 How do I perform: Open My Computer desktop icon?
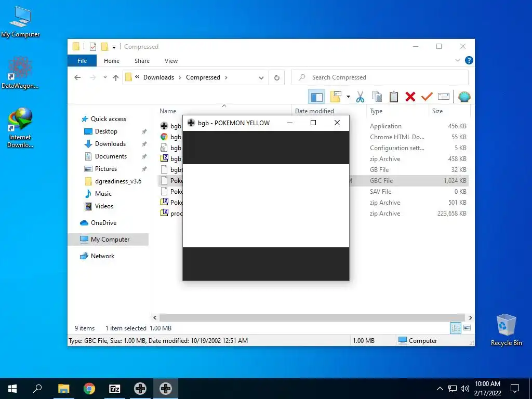(20, 21)
